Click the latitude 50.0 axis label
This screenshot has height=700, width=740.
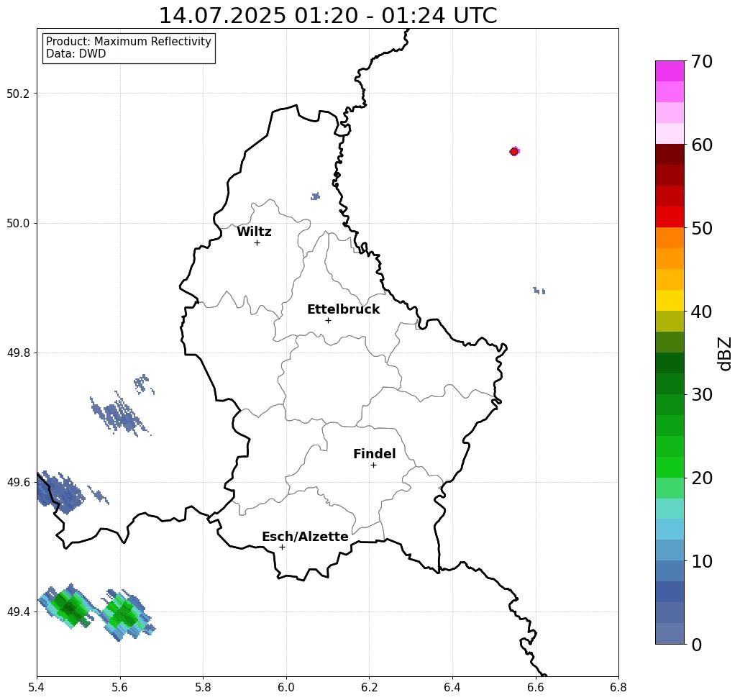coord(17,223)
